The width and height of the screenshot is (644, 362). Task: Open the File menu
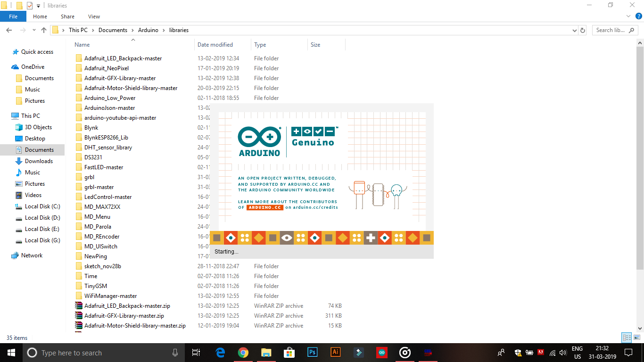click(x=13, y=16)
